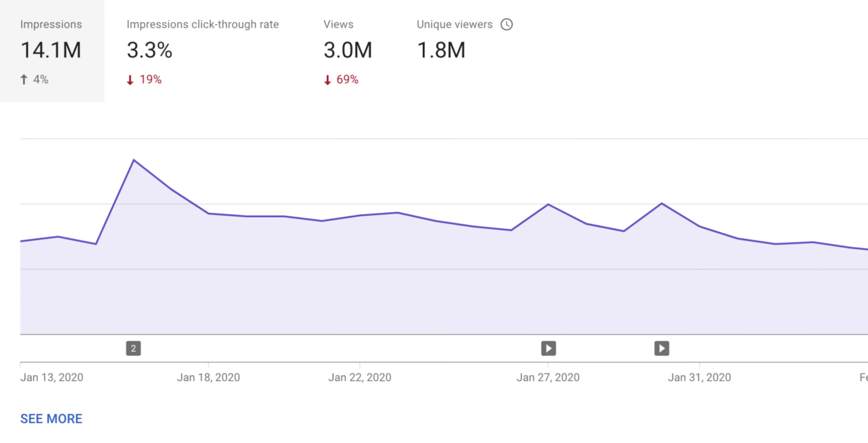Image resolution: width=868 pixels, height=443 pixels.
Task: Click the Jan 18, 2020 axis label
Action: pos(208,377)
